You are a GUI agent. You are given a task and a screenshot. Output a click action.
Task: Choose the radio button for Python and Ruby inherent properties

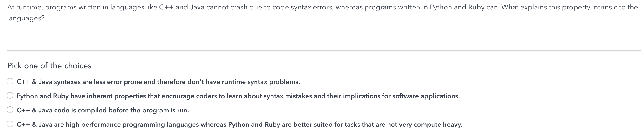tap(10, 95)
